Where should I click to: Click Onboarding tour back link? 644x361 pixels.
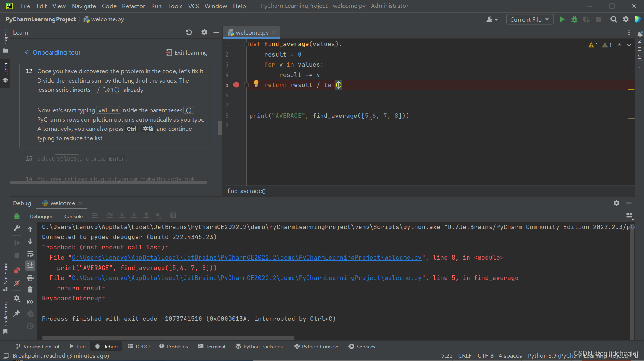52,52
